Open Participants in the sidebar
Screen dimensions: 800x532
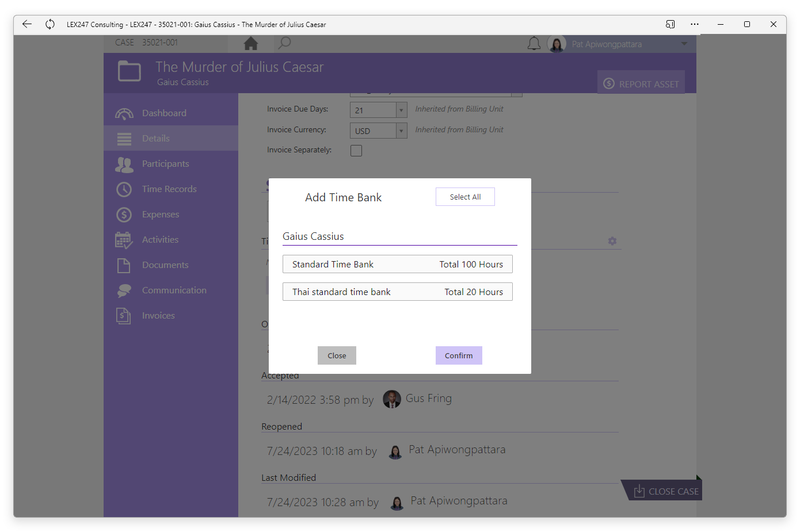tap(171, 164)
